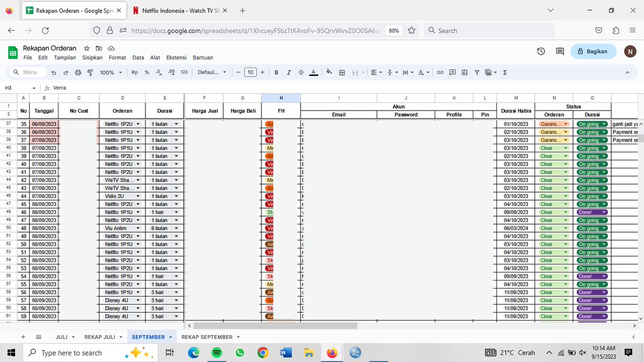Viewport: 644px width, 362px height.
Task: Insert a chart from the toolbar
Action: point(464,72)
